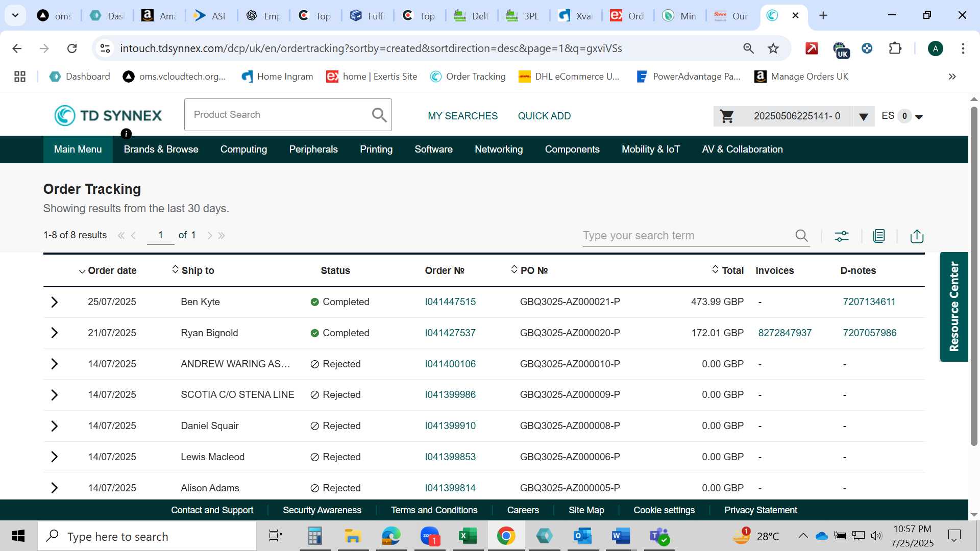980x551 pixels.
Task: Click the order search magnifier icon
Action: click(801, 235)
